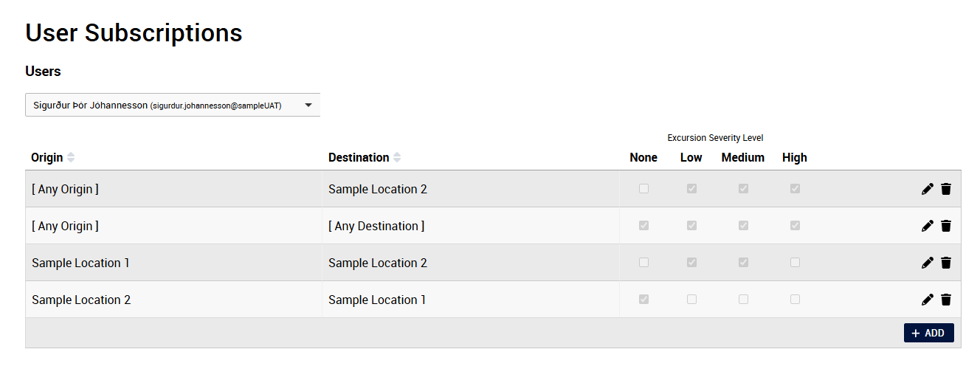This screenshot has height=366, width=980.
Task: Toggle High checkbox for Sample Location 1 origin
Action: [795, 263]
